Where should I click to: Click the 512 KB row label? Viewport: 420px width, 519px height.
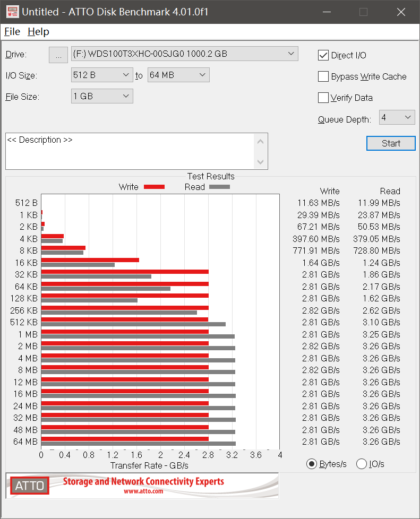(24, 323)
